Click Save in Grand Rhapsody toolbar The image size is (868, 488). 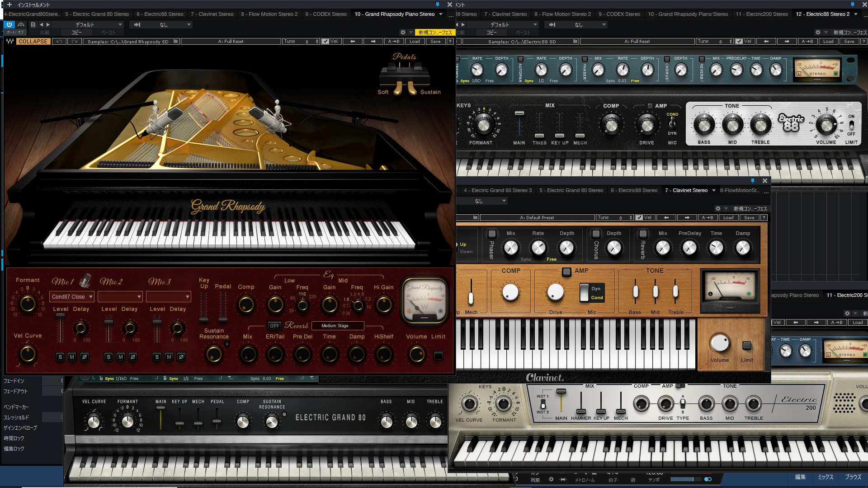435,41
